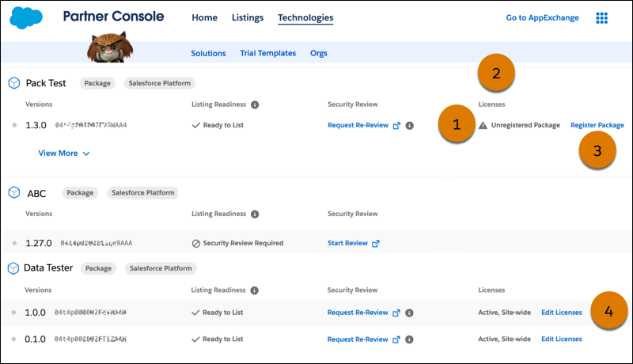Click the Security Review Required blocked icon
The width and height of the screenshot is (633, 364).
pos(195,244)
